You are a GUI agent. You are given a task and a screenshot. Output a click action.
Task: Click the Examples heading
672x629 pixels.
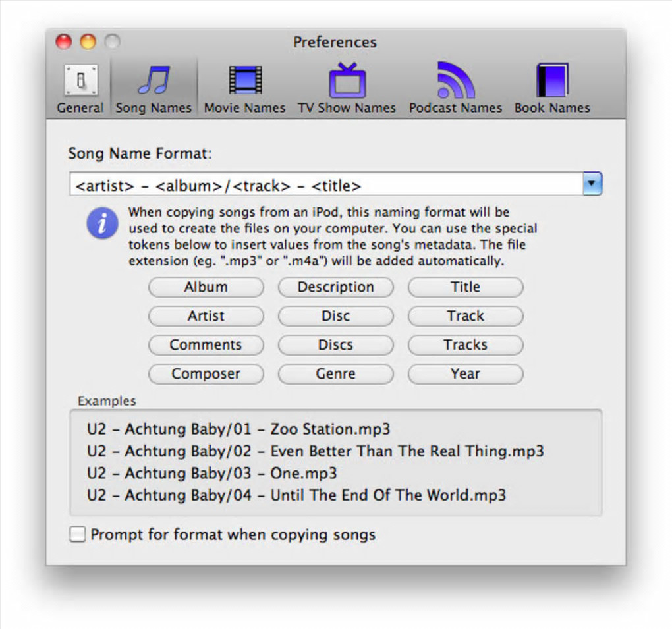(x=107, y=401)
